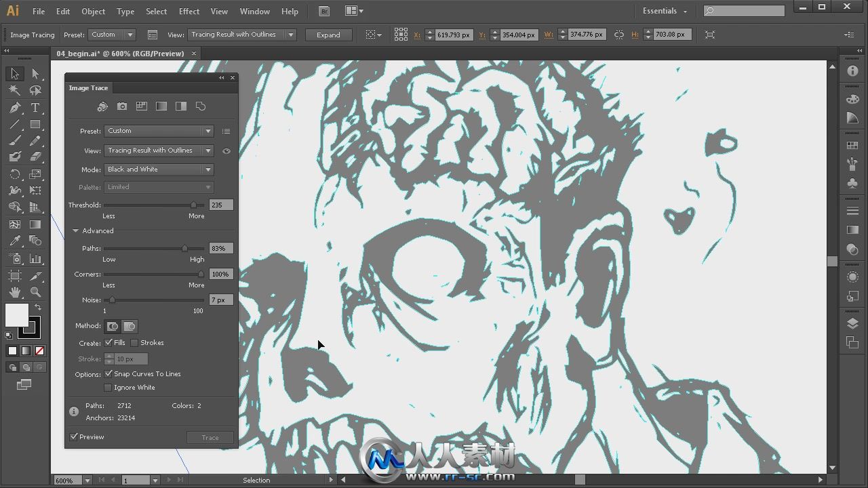Toggle constrain width and height link
The image size is (868, 488).
pos(618,35)
